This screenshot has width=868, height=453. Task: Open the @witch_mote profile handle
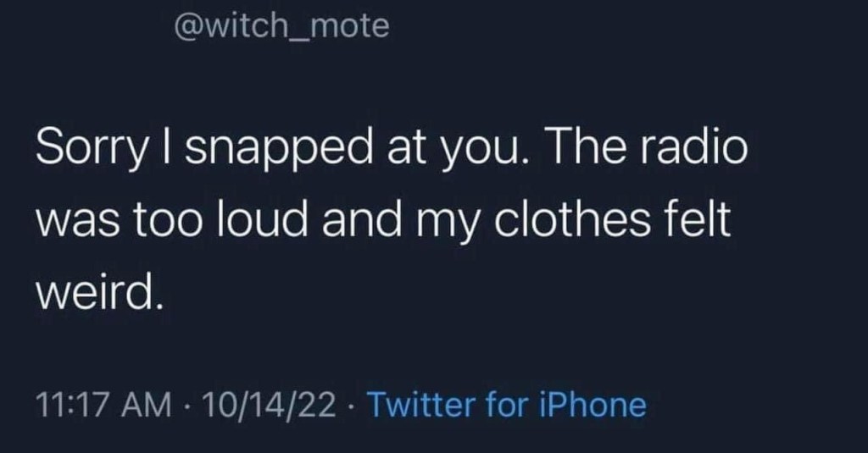281,26
